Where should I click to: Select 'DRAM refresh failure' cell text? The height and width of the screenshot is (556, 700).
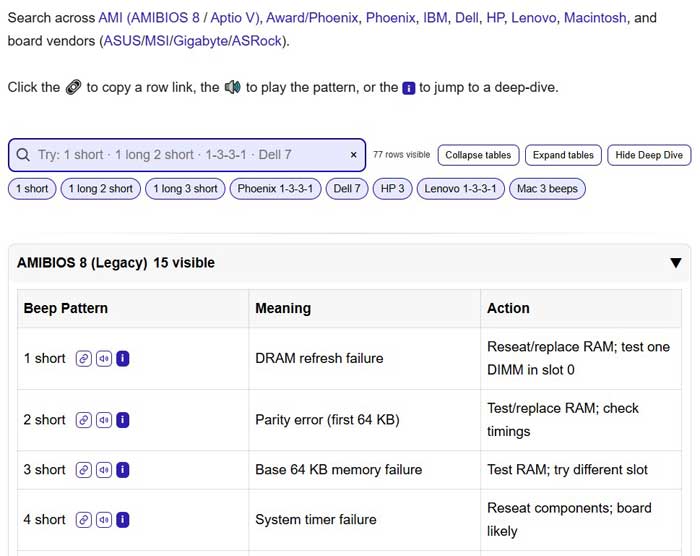(x=319, y=359)
